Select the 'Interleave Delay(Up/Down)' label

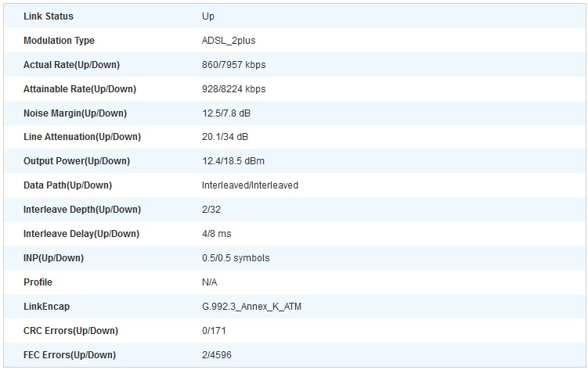coord(81,234)
